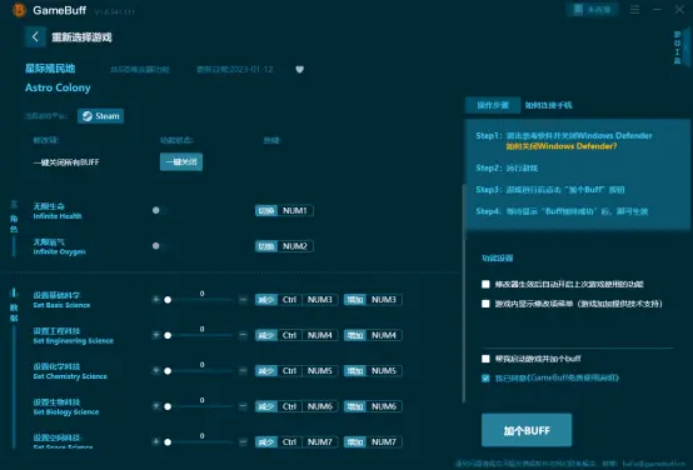Check launch game and add buff option
Screen dimensions: 693x470
[x=486, y=359]
